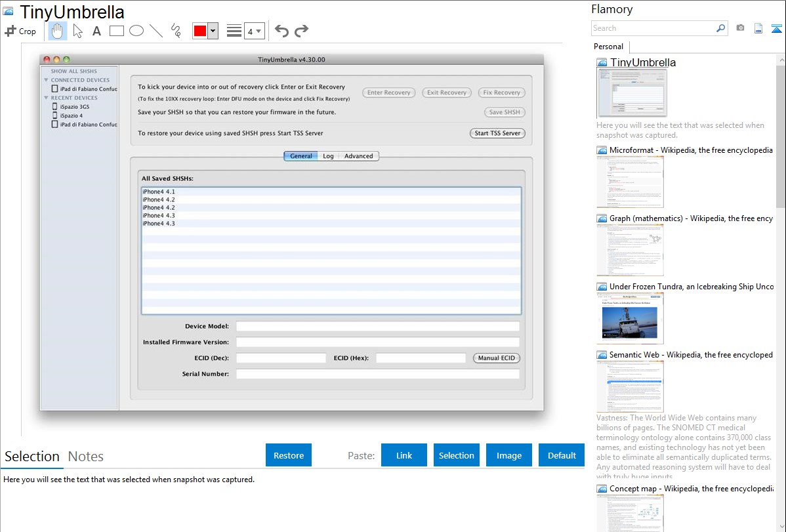The height and width of the screenshot is (532, 786).
Task: Click the ECID (Dec) field
Action: click(x=281, y=358)
